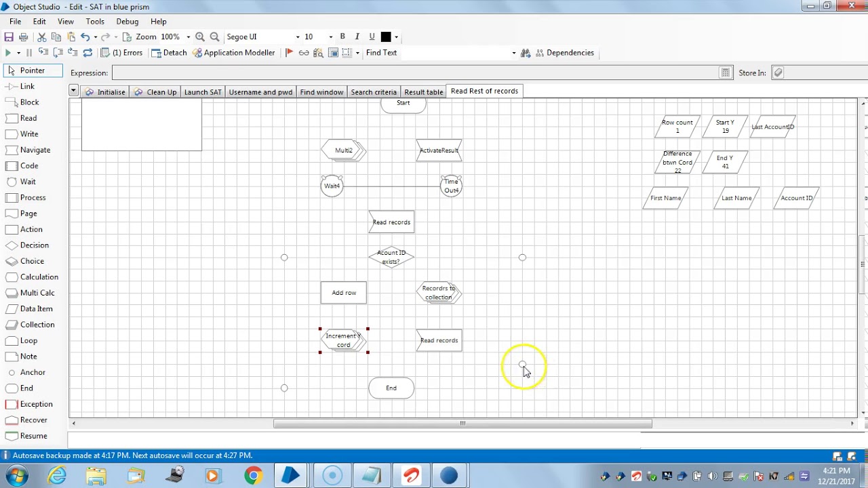The height and width of the screenshot is (488, 868).
Task: Click the Reset debug icon
Action: click(x=87, y=53)
